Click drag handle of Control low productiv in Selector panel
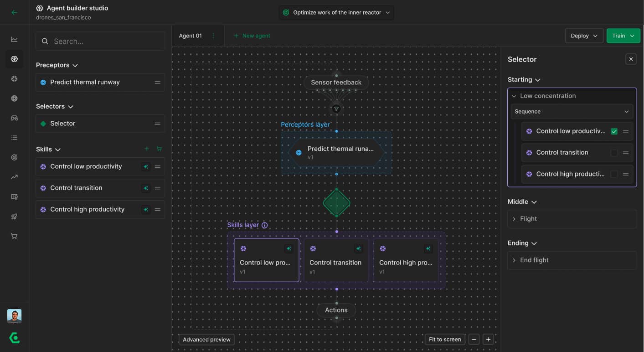644x352 pixels. coord(626,131)
